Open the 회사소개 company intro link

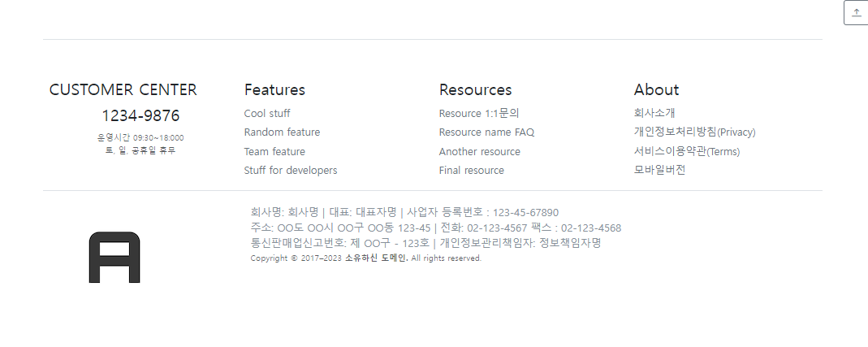pyautogui.click(x=654, y=114)
